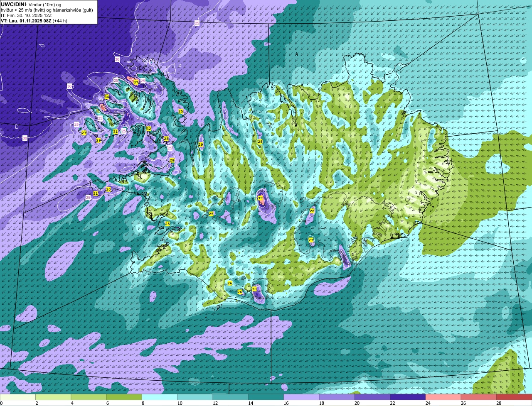Click the 0–2 m/s legend color swatch
Image resolution: width=532 pixels, height=406 pixels.
pos(18,397)
